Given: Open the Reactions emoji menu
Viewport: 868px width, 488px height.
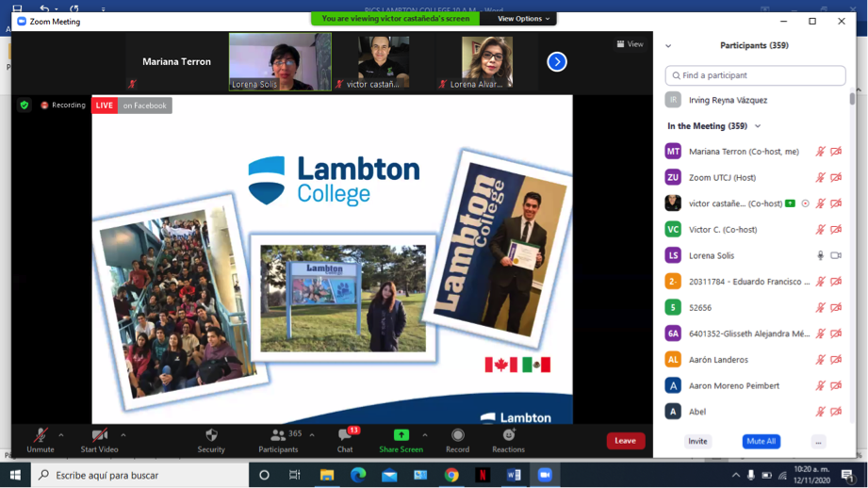Looking at the screenshot, I should [508, 440].
